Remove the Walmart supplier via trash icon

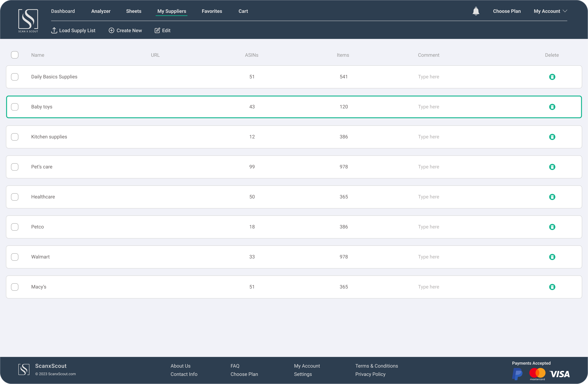point(552,257)
